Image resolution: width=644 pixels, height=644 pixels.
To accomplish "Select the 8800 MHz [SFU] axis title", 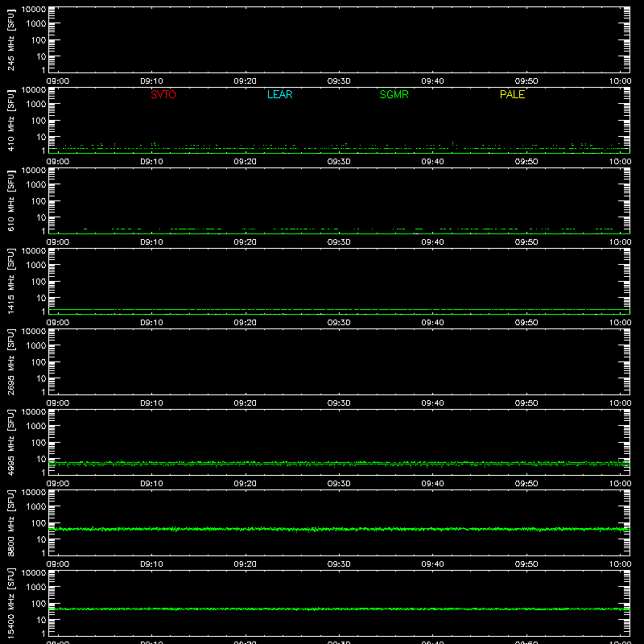I will point(10,522).
